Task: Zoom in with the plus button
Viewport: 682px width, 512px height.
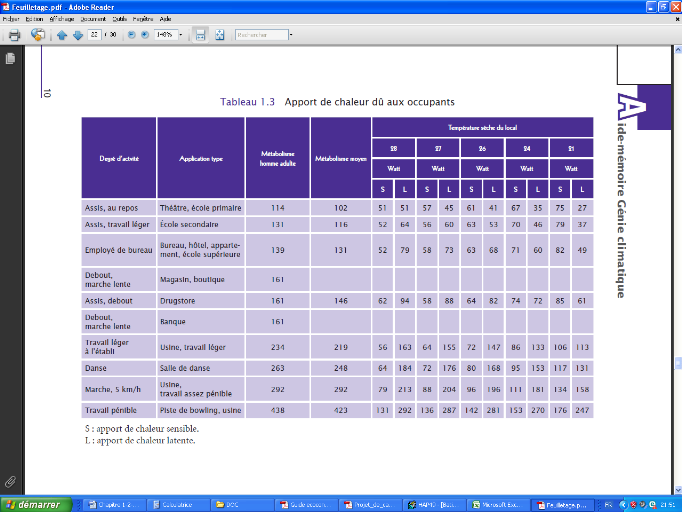Action: tap(145, 35)
